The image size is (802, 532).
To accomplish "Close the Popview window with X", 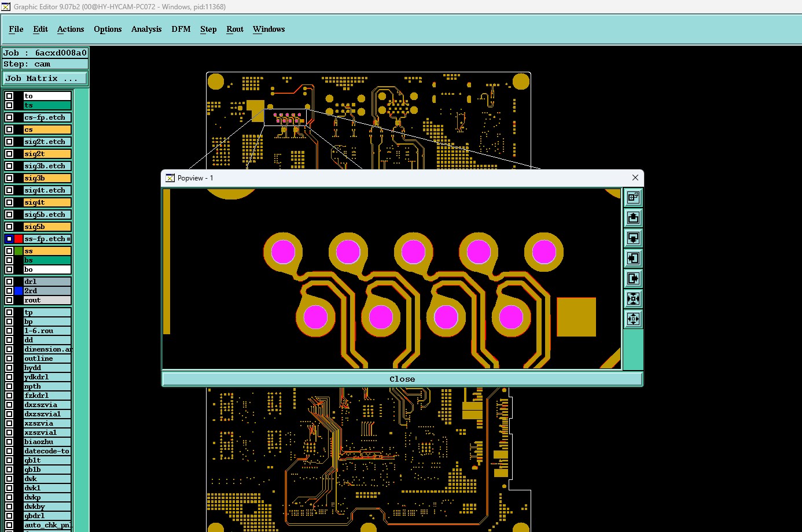I will 635,178.
